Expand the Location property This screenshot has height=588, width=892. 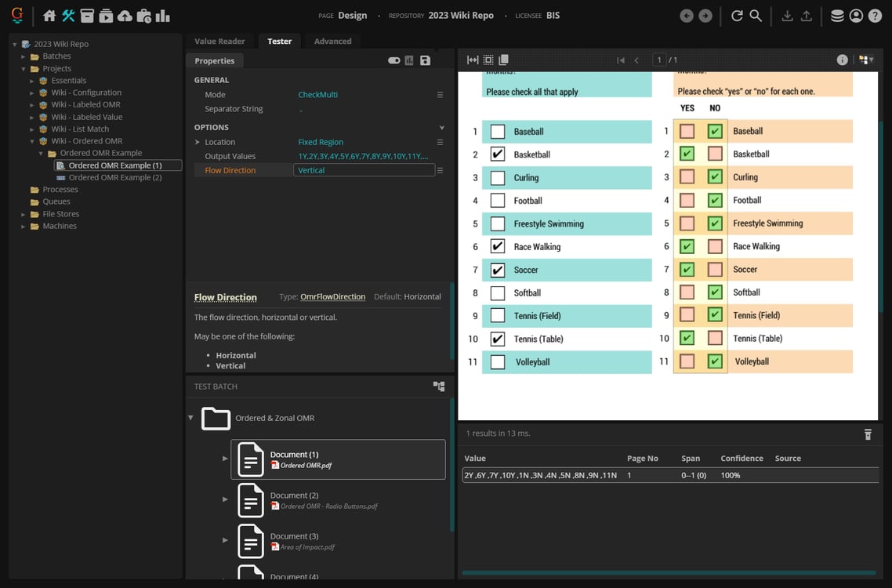[x=198, y=142]
